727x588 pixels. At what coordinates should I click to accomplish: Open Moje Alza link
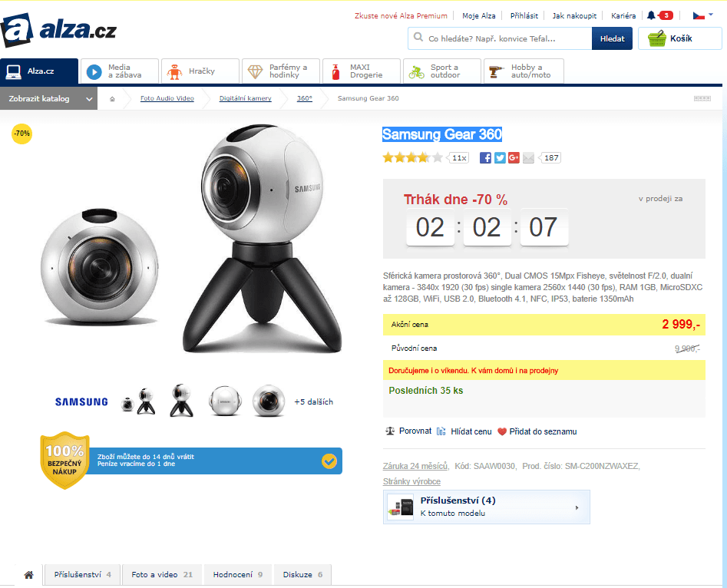click(x=478, y=16)
